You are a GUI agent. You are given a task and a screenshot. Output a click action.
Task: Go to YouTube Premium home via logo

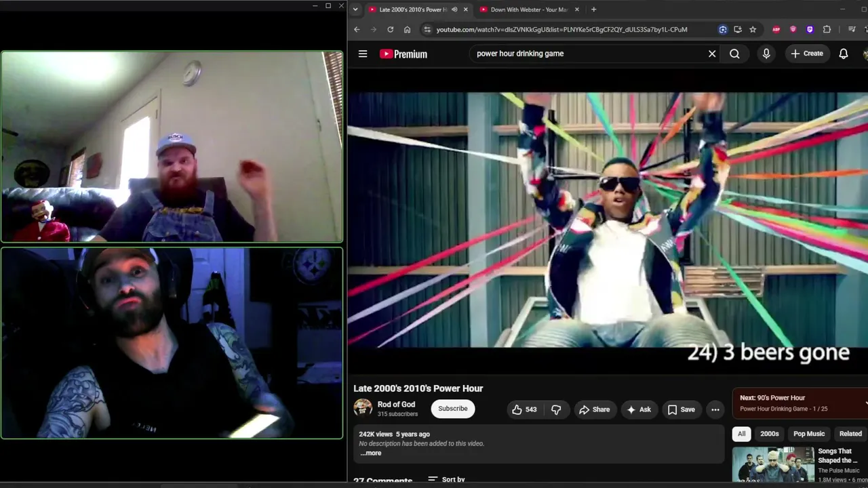tap(403, 54)
